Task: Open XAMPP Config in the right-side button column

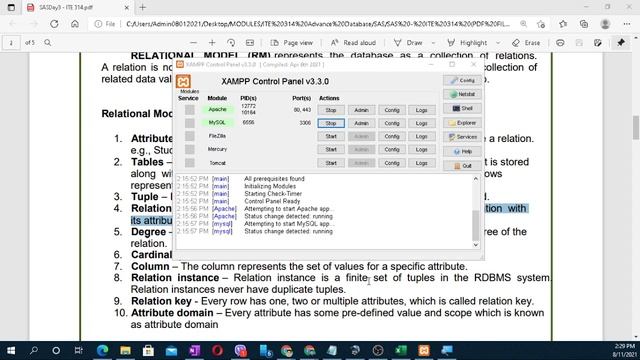Action: 462,80
